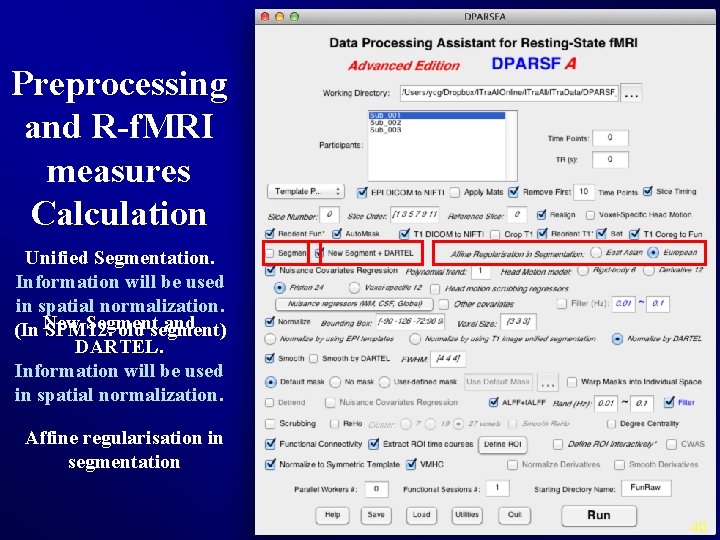Toggle the Normalize checkbox
Screen dimensions: 720x540
coord(270,322)
